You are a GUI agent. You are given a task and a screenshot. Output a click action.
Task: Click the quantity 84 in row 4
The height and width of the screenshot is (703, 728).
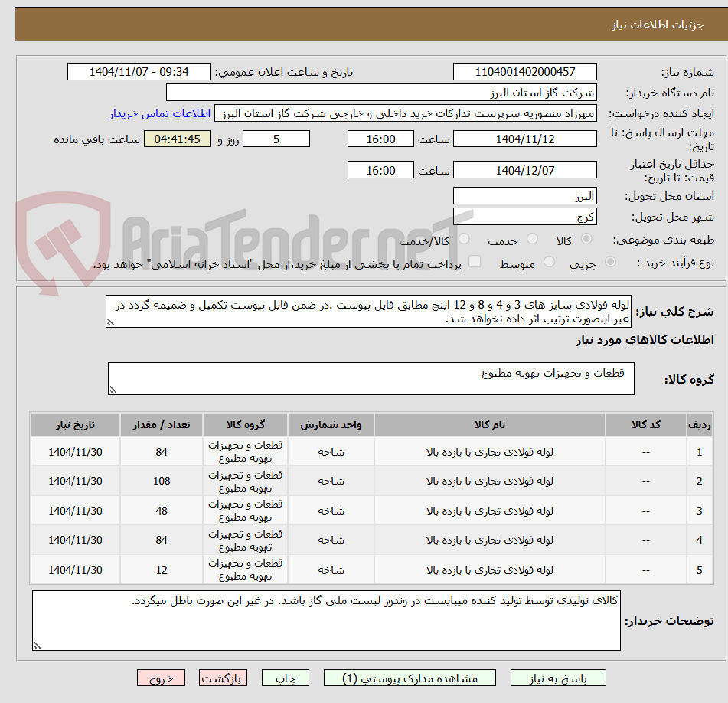coord(162,540)
